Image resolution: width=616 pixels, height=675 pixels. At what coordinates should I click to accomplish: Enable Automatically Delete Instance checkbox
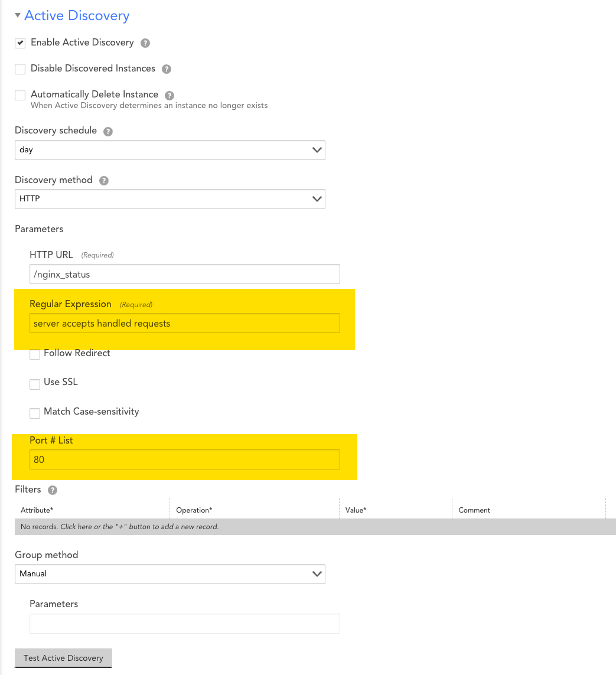coord(20,95)
